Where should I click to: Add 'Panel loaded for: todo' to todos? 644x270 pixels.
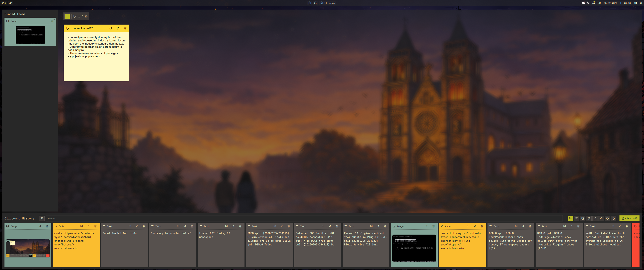pyautogui.click(x=130, y=226)
